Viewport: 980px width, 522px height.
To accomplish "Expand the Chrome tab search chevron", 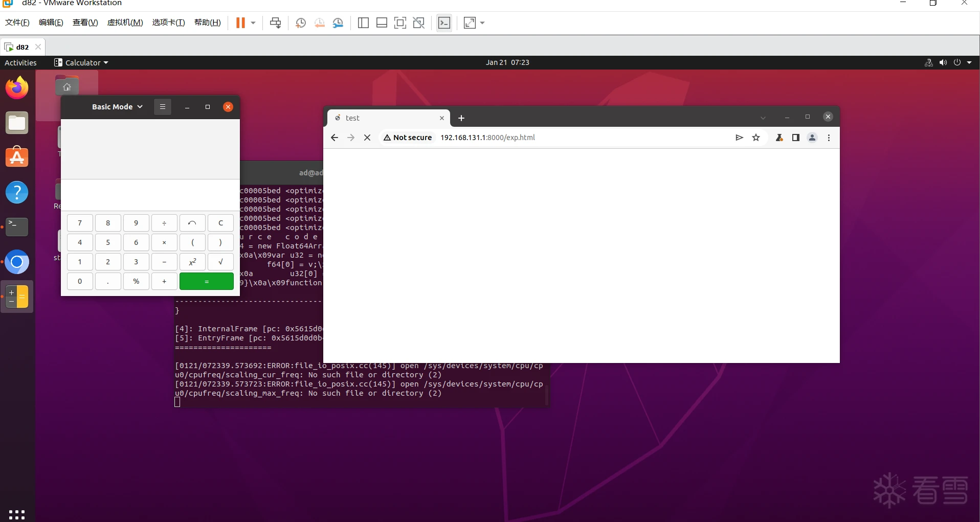I will coord(763,118).
